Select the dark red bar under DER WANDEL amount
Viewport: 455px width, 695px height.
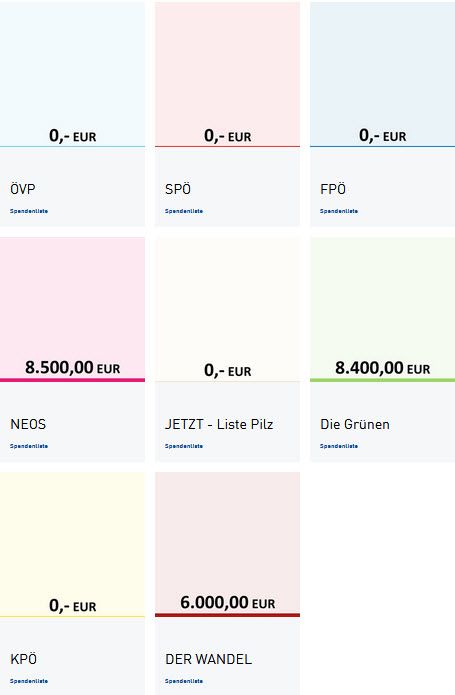(227, 615)
